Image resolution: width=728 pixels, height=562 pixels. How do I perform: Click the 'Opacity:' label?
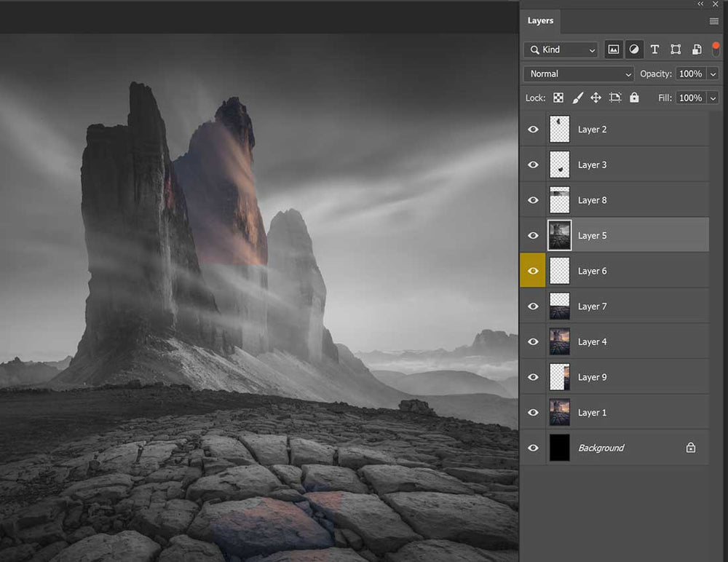pos(656,74)
